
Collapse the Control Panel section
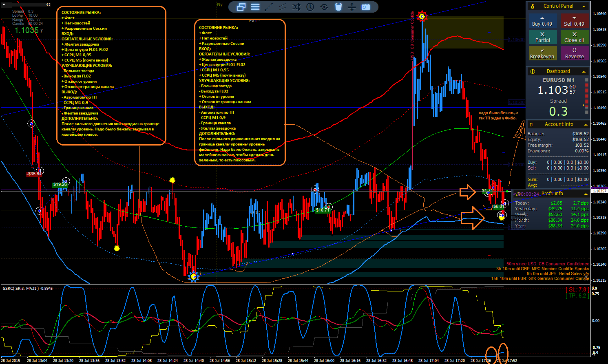tap(584, 7)
